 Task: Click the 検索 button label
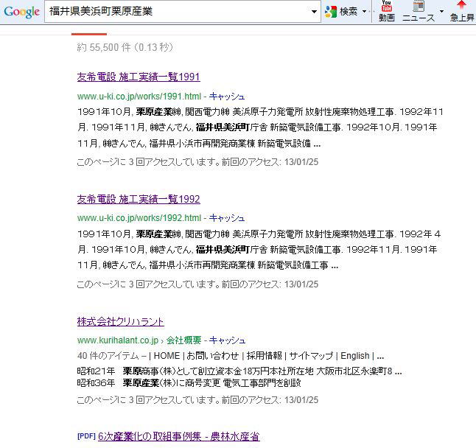pyautogui.click(x=349, y=12)
